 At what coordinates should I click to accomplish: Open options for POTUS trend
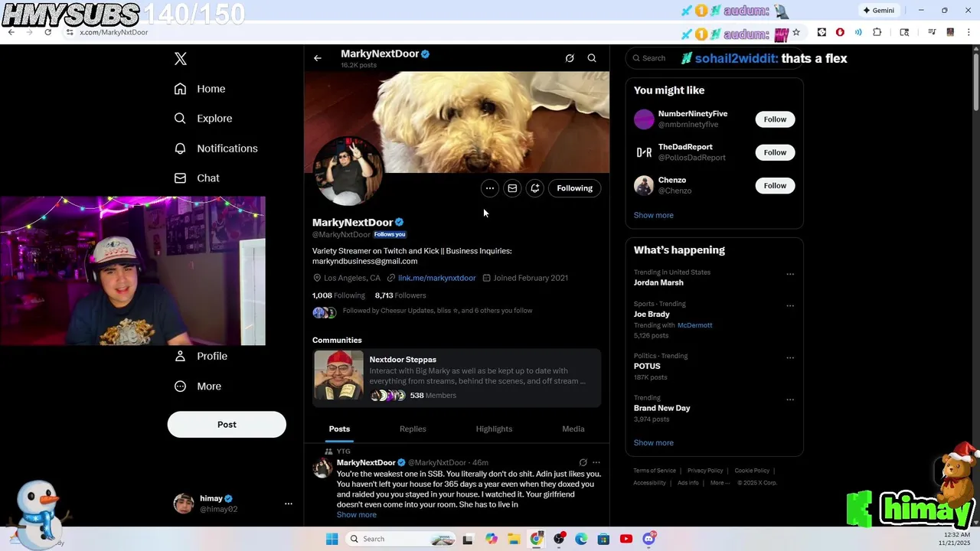[x=790, y=357]
